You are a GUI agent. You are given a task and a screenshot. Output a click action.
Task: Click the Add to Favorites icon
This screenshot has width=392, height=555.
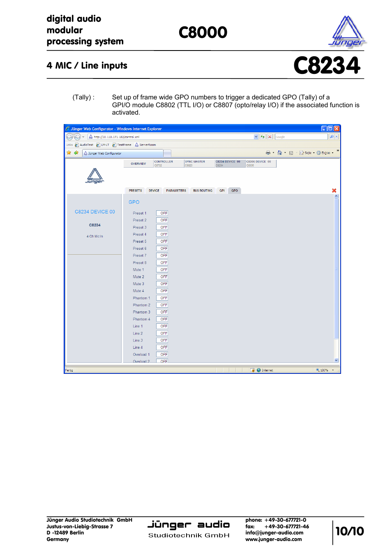point(76,153)
